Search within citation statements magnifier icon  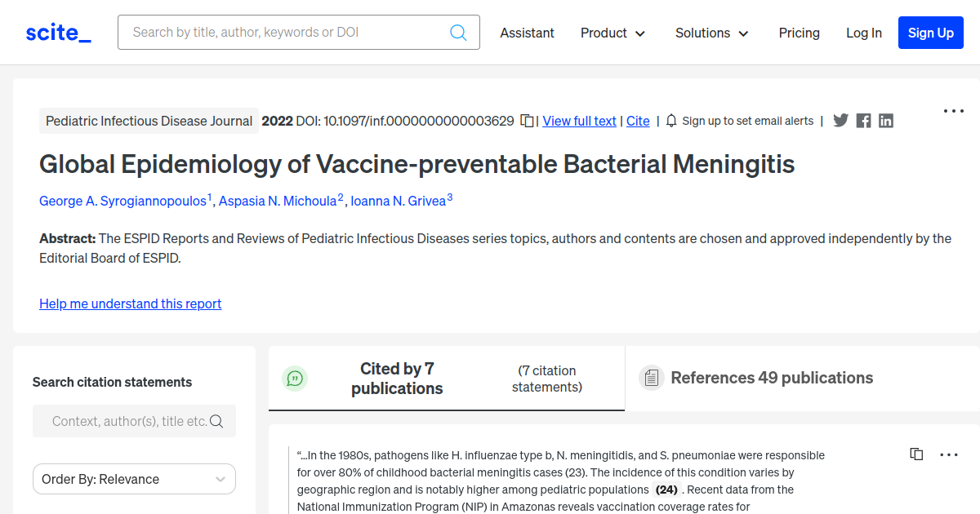(x=216, y=421)
